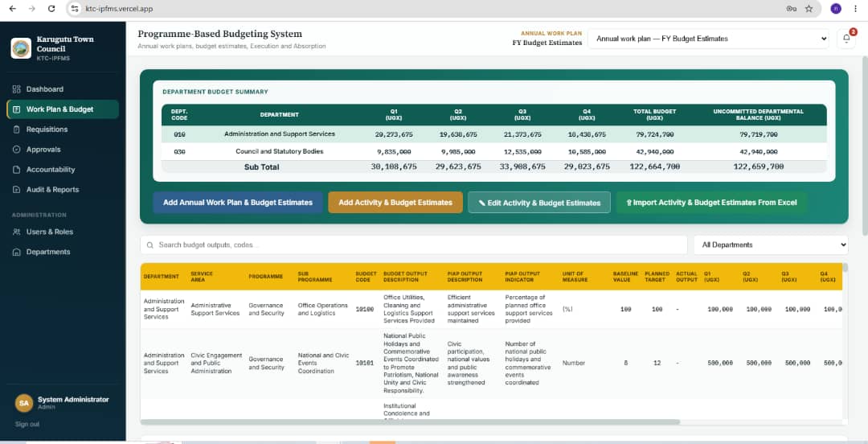Click Sub Total Q3 value 33,908,675
This screenshot has height=444, width=868.
pyautogui.click(x=522, y=166)
